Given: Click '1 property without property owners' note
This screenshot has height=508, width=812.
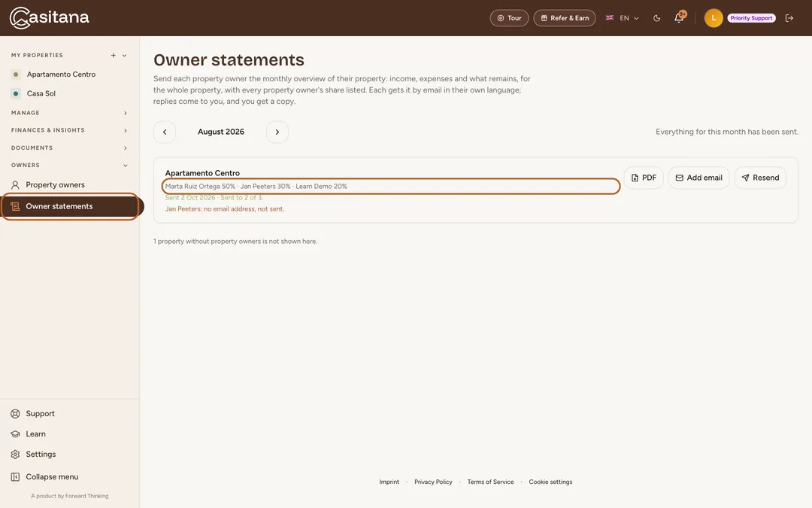Looking at the screenshot, I should coord(235,241).
